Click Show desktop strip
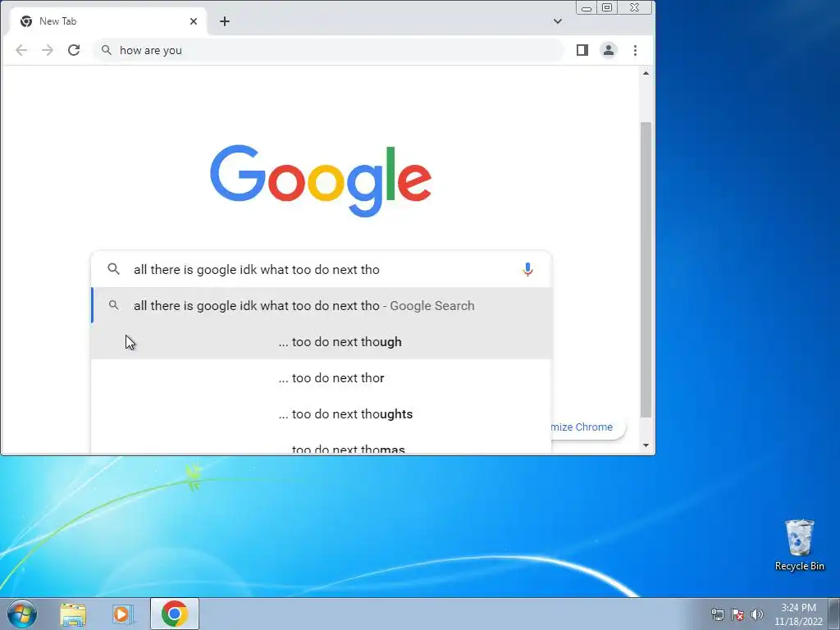 (x=834, y=614)
